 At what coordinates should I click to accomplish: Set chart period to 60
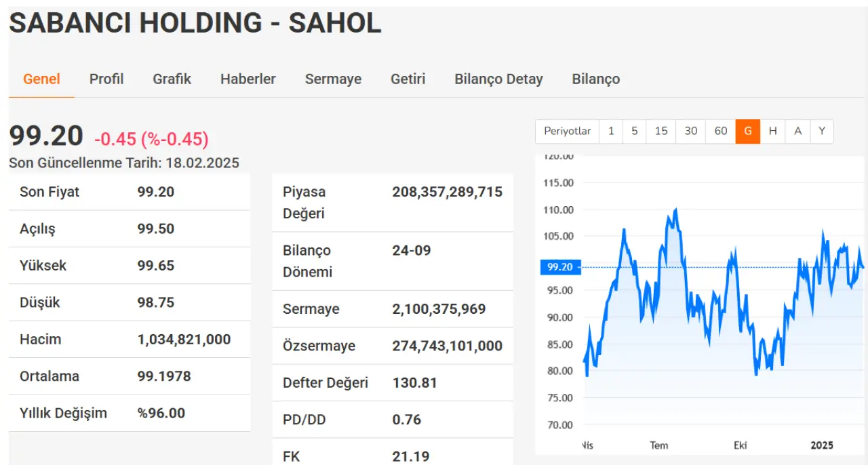click(720, 132)
